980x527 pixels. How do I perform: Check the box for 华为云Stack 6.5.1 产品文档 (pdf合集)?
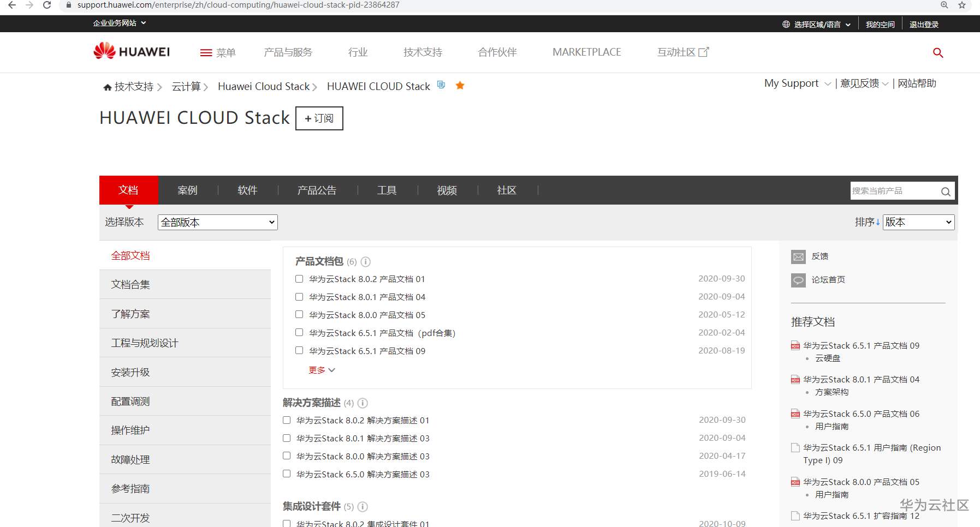(299, 332)
